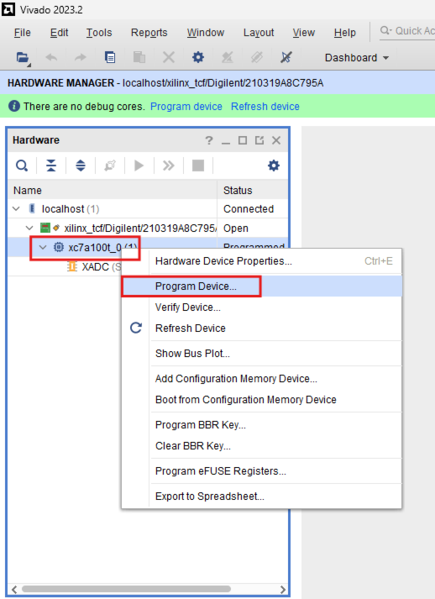The height and width of the screenshot is (599, 435).
Task: Click the Refresh device link in banner
Action: point(265,106)
